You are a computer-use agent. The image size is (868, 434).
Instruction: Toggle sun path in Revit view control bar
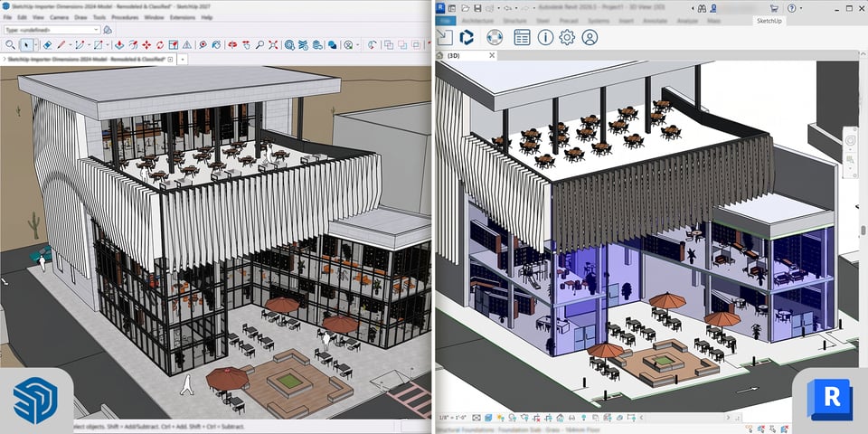pos(499,418)
